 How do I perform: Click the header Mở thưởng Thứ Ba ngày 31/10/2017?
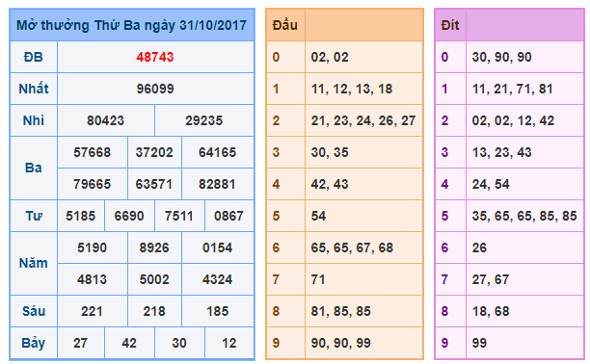coord(132,25)
